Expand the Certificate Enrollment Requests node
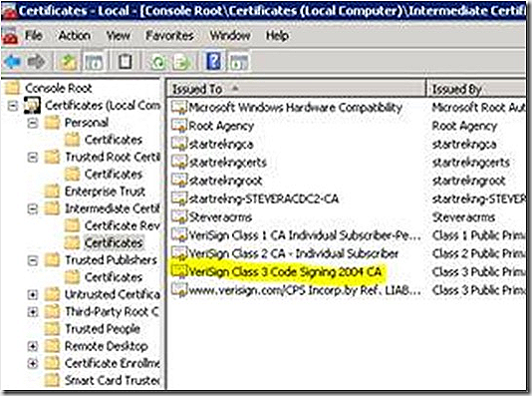 pos(33,363)
